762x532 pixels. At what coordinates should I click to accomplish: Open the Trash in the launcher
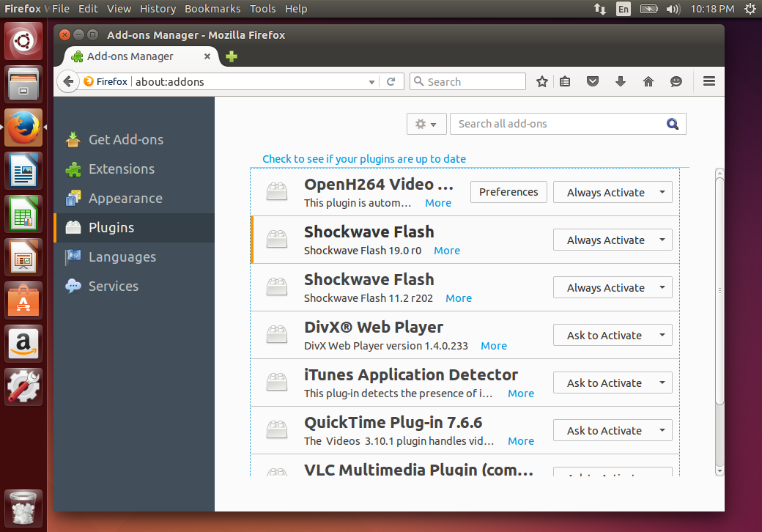pyautogui.click(x=23, y=508)
